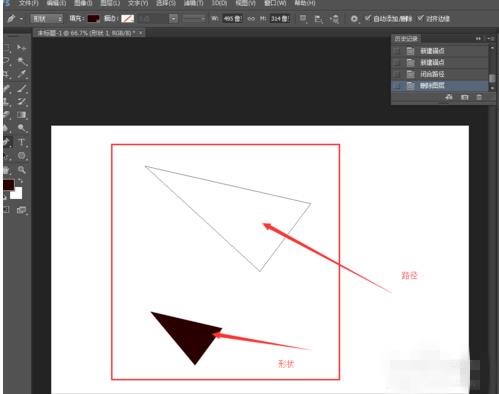Select the Crop tool

coord(7,74)
